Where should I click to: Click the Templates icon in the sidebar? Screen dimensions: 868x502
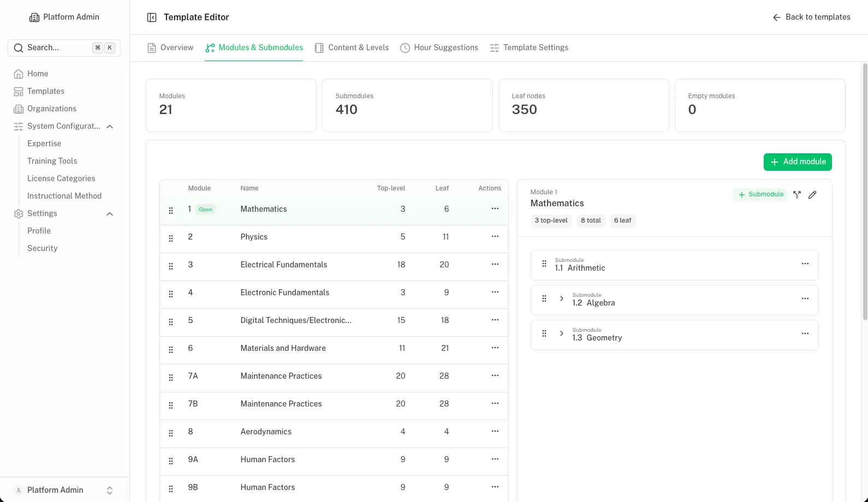[x=19, y=91]
